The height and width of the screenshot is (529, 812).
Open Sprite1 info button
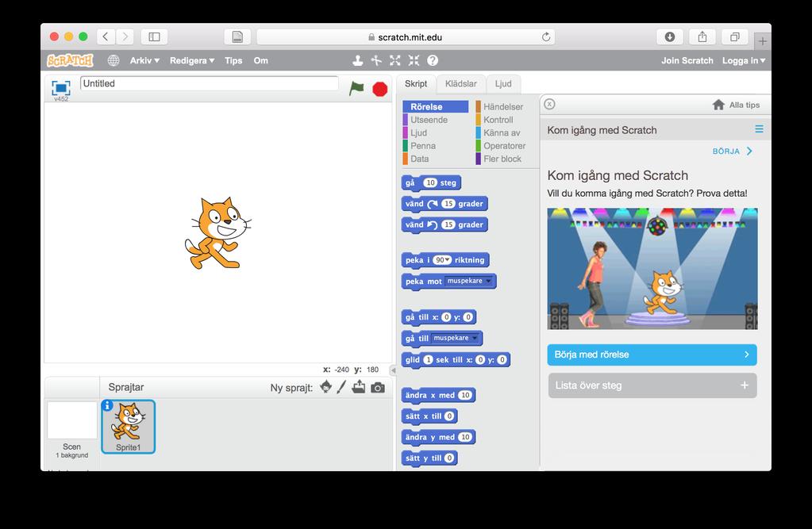107,405
